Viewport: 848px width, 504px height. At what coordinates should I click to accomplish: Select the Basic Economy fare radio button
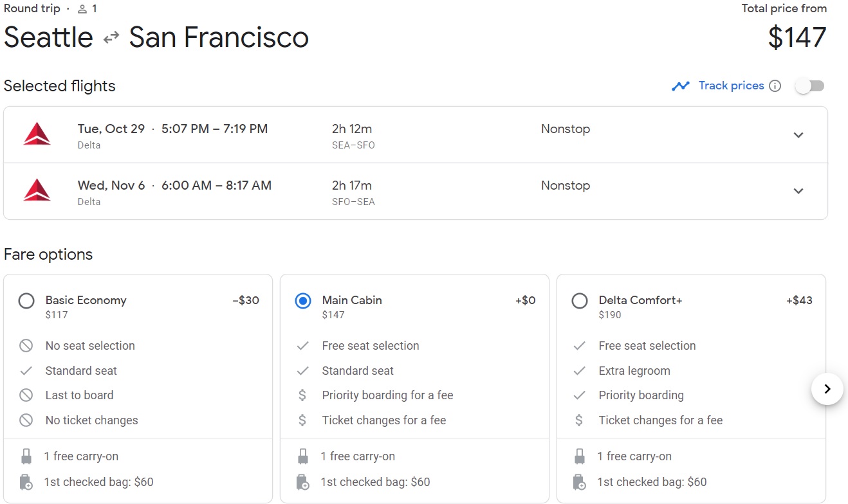tap(26, 301)
